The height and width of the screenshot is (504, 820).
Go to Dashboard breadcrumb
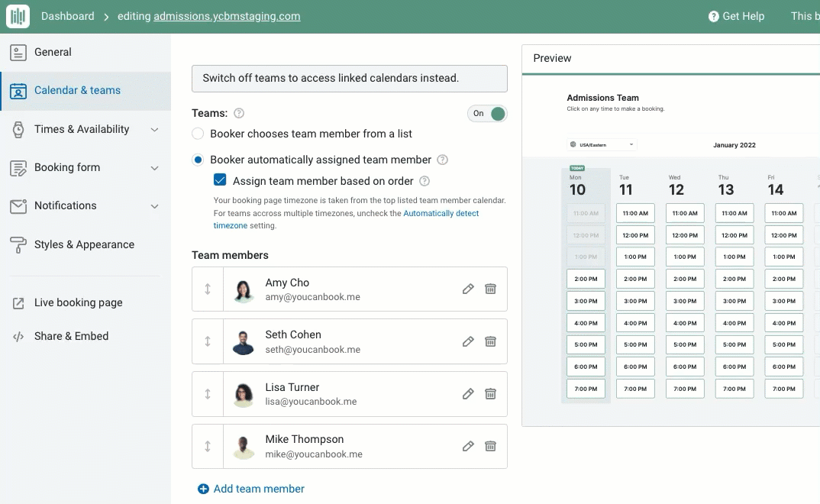(68, 16)
